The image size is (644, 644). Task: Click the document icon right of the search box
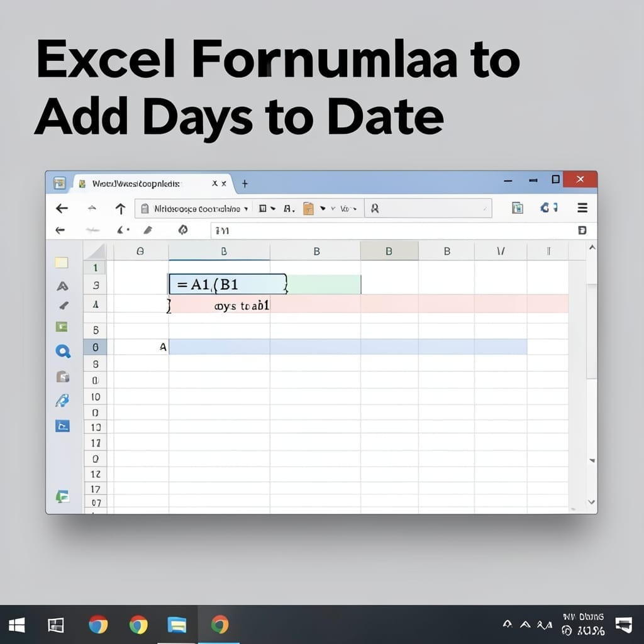click(x=518, y=208)
